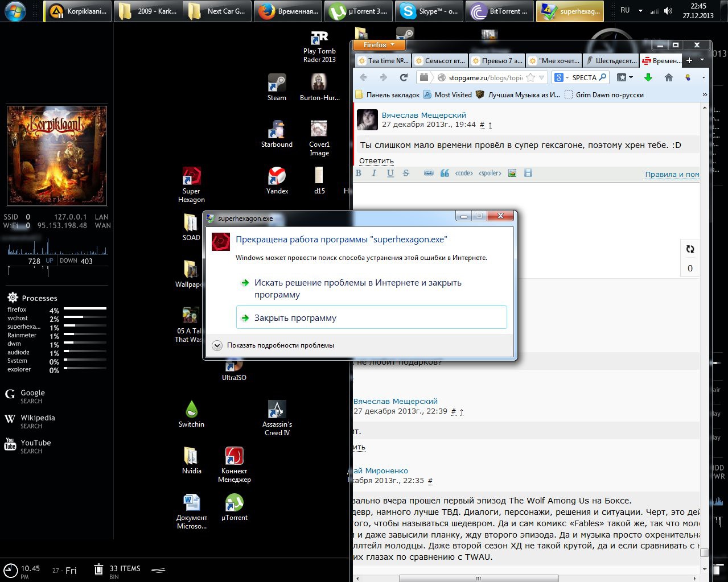Click the 'Ответить' reply link

[x=376, y=161]
